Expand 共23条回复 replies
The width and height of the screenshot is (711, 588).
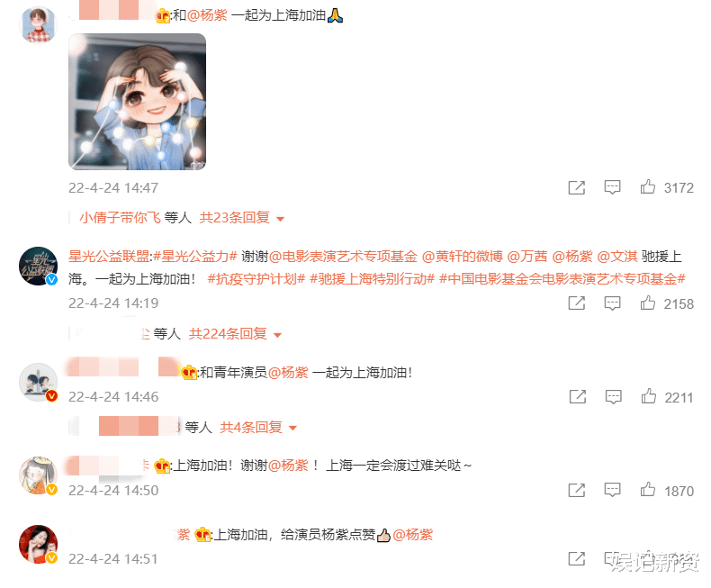tap(242, 218)
